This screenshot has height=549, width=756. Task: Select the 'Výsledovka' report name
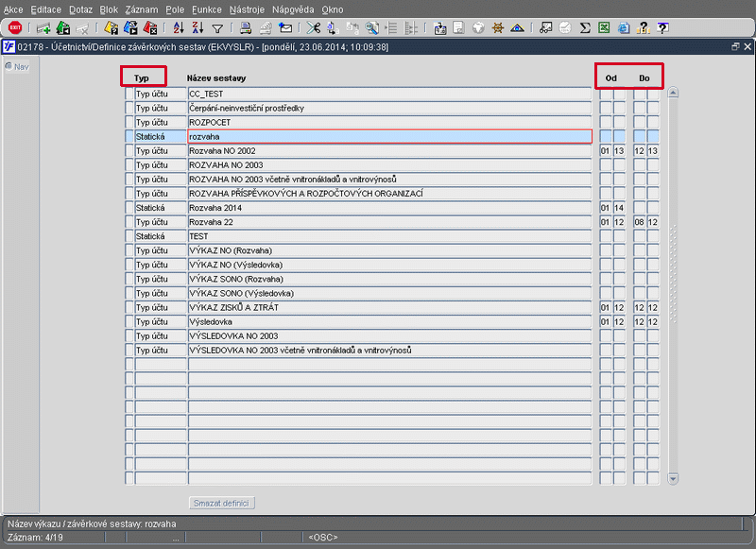[x=389, y=321]
